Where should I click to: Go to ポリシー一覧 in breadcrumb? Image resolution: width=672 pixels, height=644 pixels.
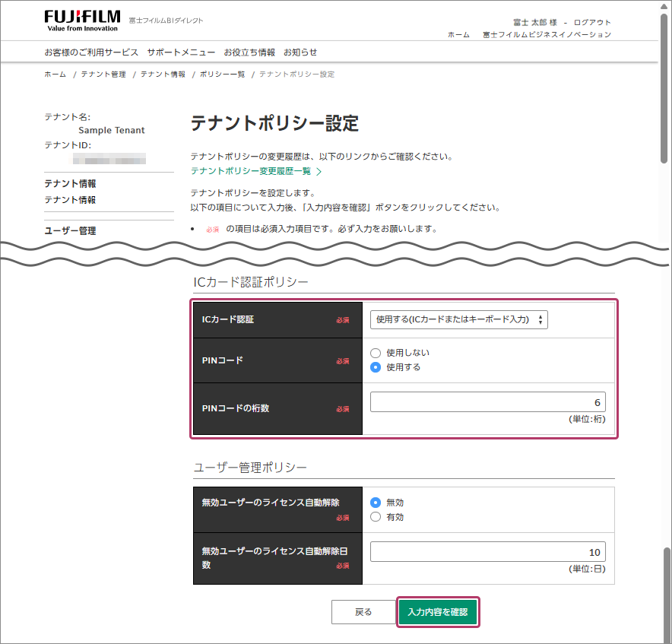[x=222, y=75]
